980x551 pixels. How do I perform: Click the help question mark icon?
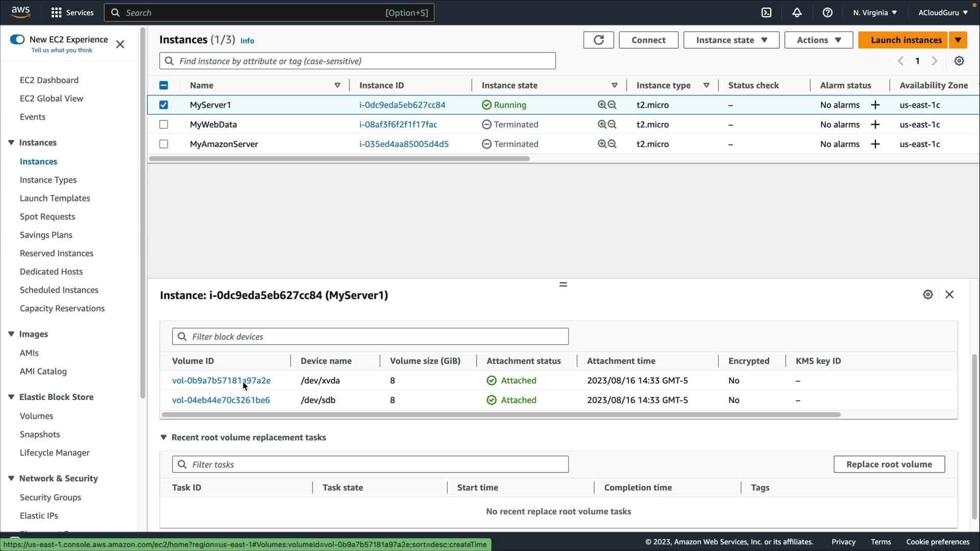[827, 13]
